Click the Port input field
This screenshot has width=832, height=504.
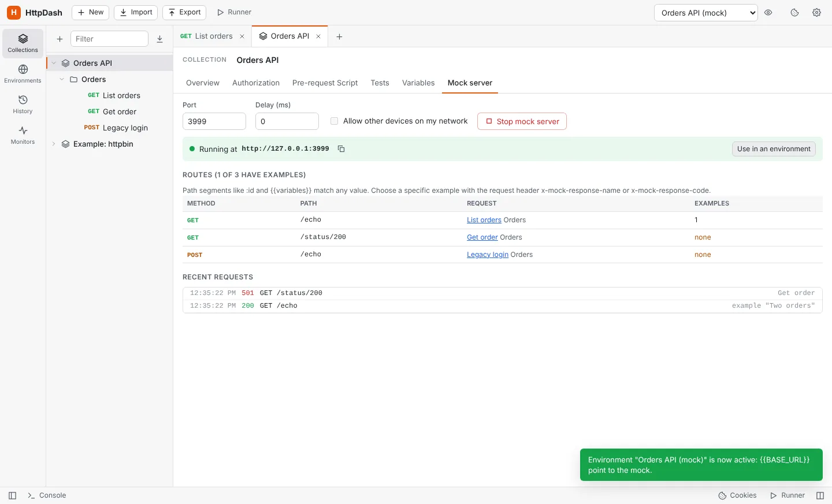coord(214,121)
